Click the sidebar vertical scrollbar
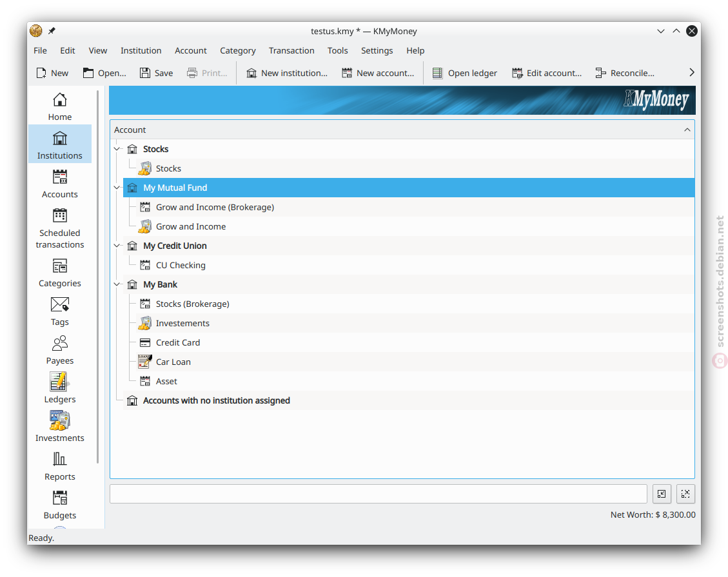728x577 pixels. 97,277
